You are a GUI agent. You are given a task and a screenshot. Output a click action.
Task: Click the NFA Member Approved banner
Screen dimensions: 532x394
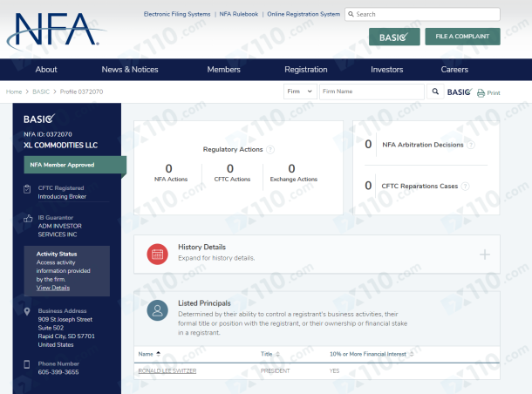pos(75,165)
